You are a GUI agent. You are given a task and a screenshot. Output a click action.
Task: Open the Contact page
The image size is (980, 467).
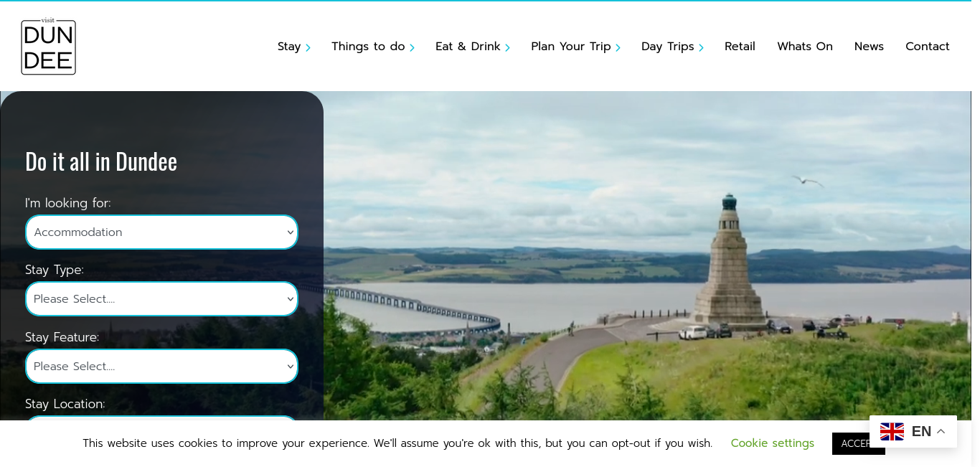pyautogui.click(x=928, y=47)
